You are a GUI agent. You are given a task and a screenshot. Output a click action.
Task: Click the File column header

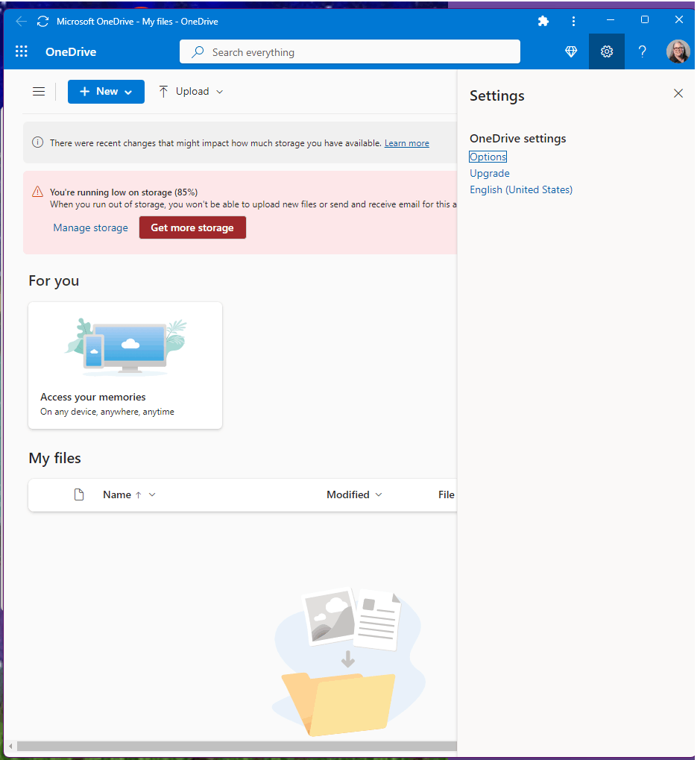point(446,494)
